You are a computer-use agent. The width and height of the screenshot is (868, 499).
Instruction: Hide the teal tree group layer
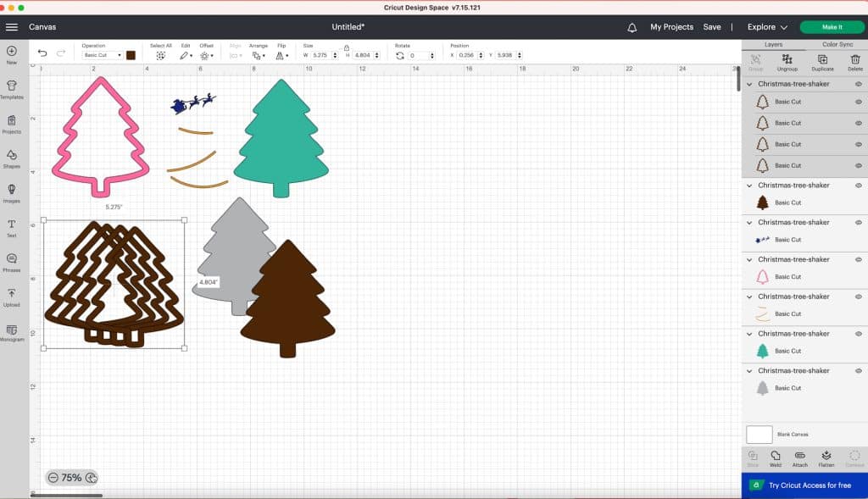[x=858, y=334]
